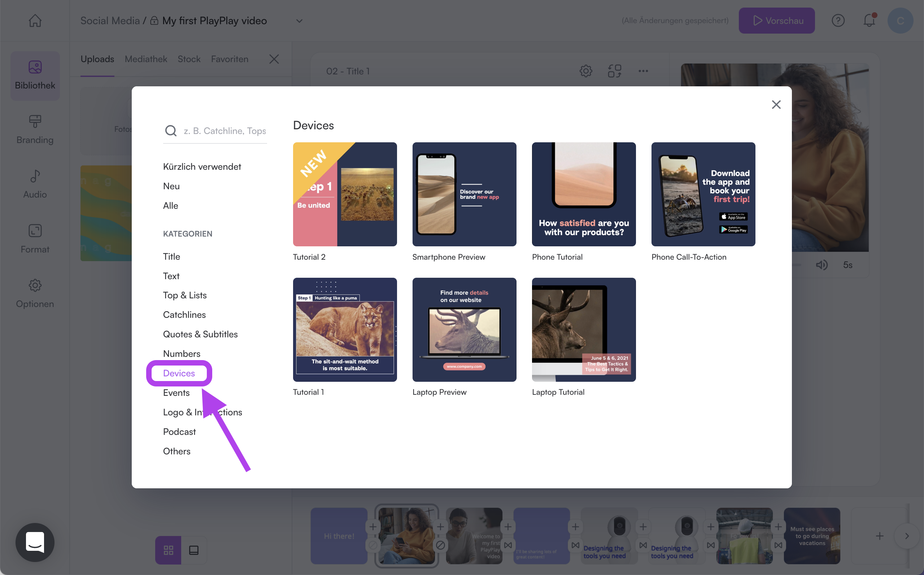Screen dimensions: 924x575
Task: Open scene settings gear for Title 1
Action: (585, 71)
